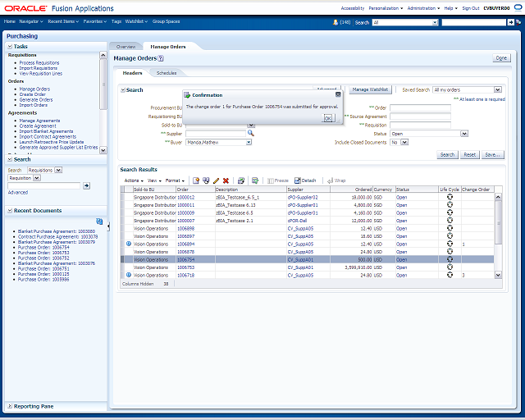Click Tasks panel scroll up arrow
This screenshot has height=420, width=525.
click(103, 55)
